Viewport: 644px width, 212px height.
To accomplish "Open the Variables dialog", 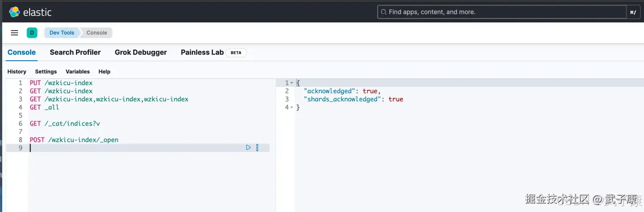I will [x=78, y=72].
